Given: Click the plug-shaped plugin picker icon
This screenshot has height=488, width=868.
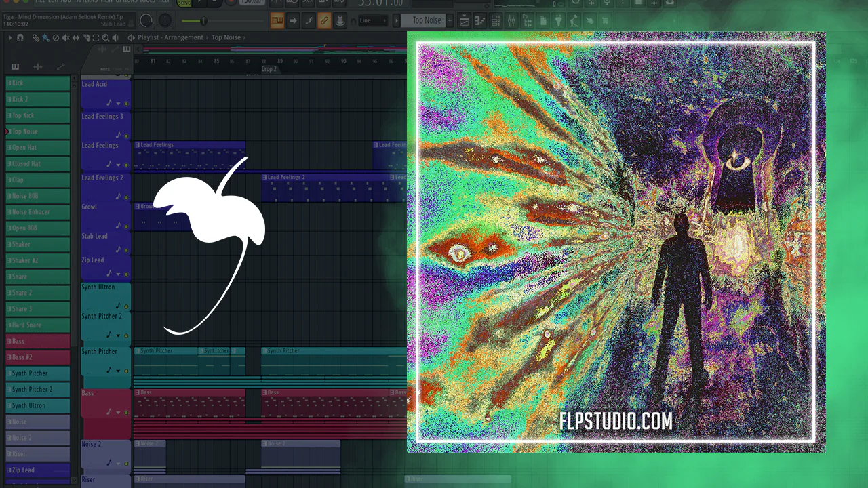Looking at the screenshot, I should 558,20.
